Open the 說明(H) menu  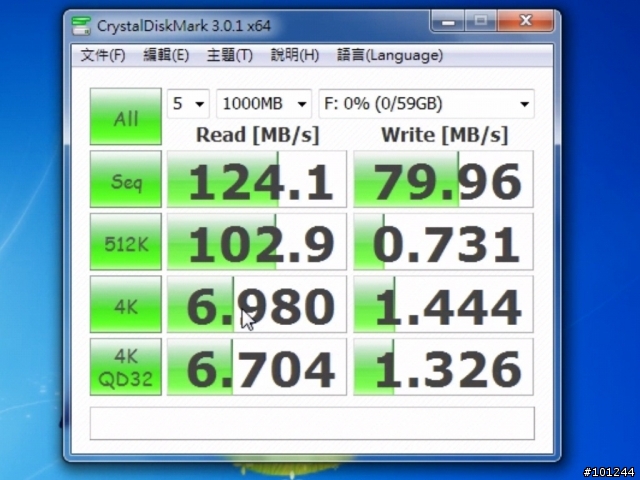pyautogui.click(x=295, y=55)
